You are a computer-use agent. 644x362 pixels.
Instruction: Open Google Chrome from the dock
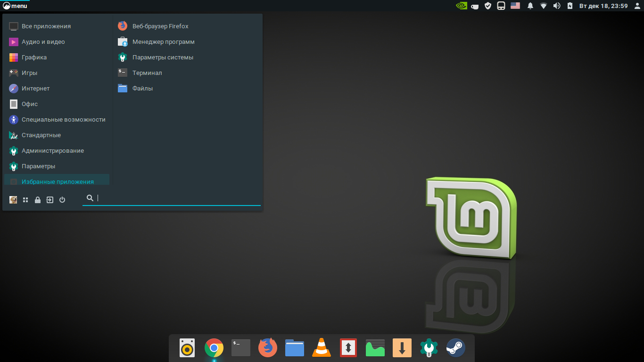(x=214, y=348)
